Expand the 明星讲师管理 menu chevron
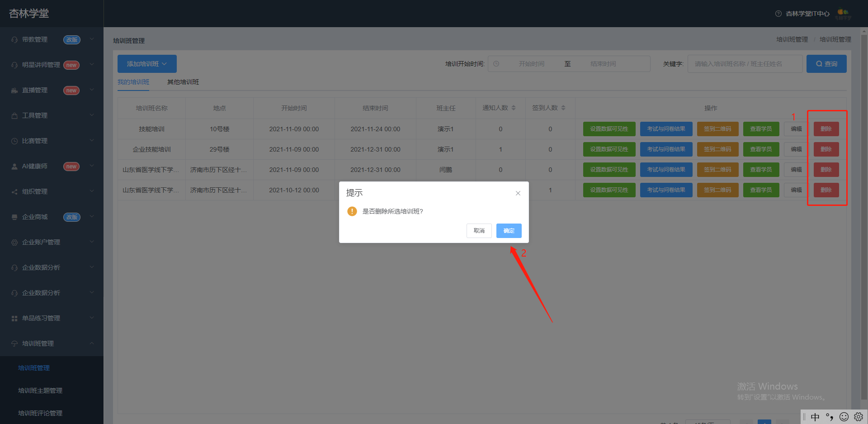Screen dimensions: 868x424 click(x=92, y=65)
